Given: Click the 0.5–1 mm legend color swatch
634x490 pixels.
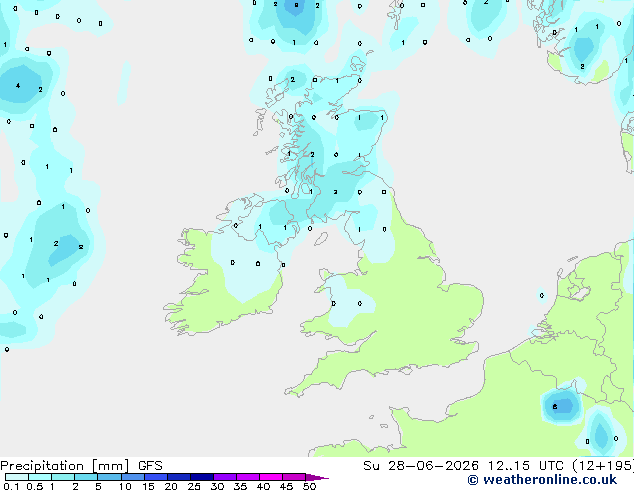Looking at the screenshot, I should tap(40, 477).
